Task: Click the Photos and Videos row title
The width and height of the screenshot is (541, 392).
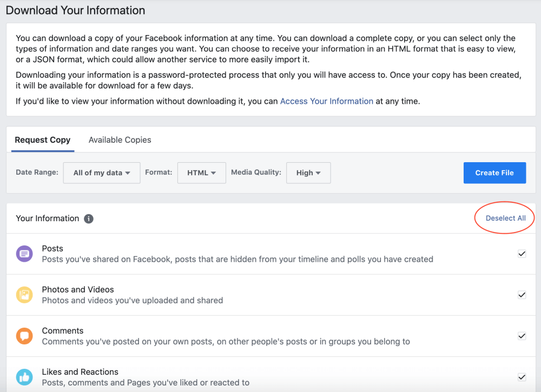Action: click(x=78, y=290)
